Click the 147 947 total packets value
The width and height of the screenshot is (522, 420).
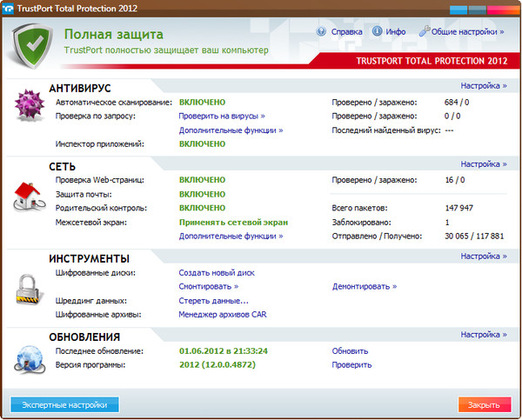[x=459, y=208]
